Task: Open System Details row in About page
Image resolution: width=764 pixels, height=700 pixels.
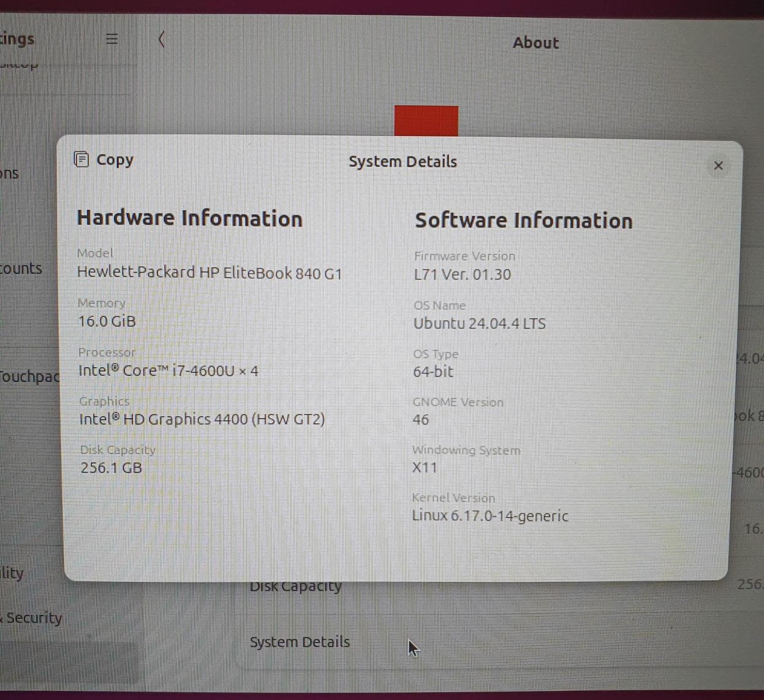Action: (499, 642)
